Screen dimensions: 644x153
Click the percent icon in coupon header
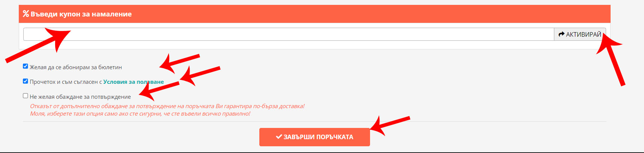26,14
